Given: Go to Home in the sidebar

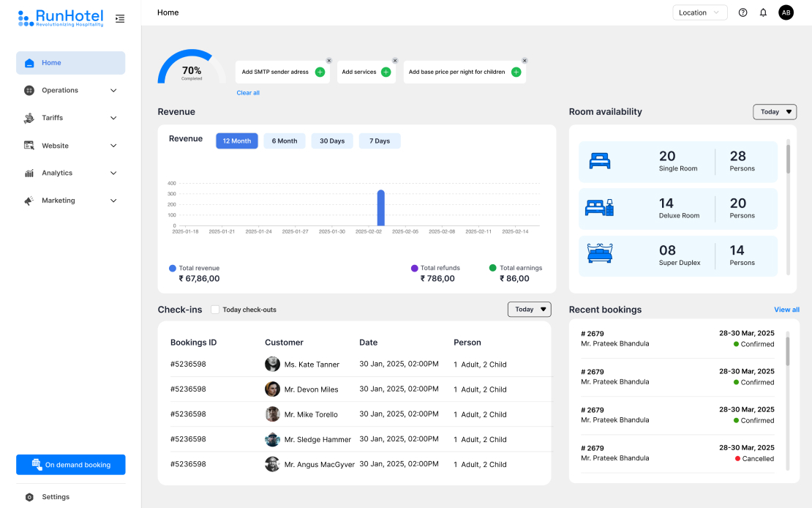Looking at the screenshot, I should 70,63.
